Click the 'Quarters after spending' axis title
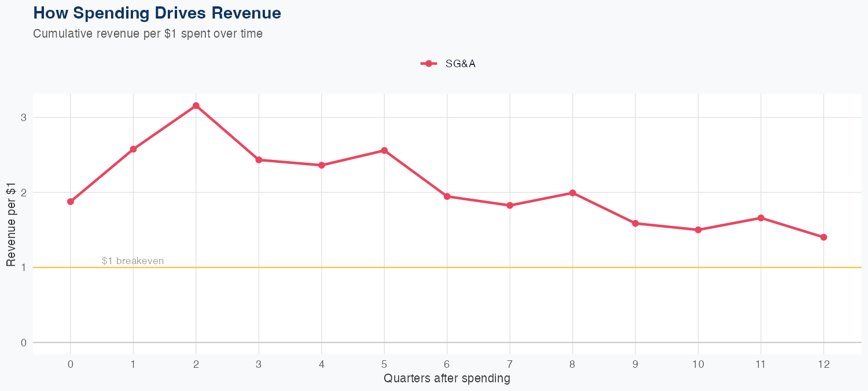868x391 pixels. coord(447,379)
